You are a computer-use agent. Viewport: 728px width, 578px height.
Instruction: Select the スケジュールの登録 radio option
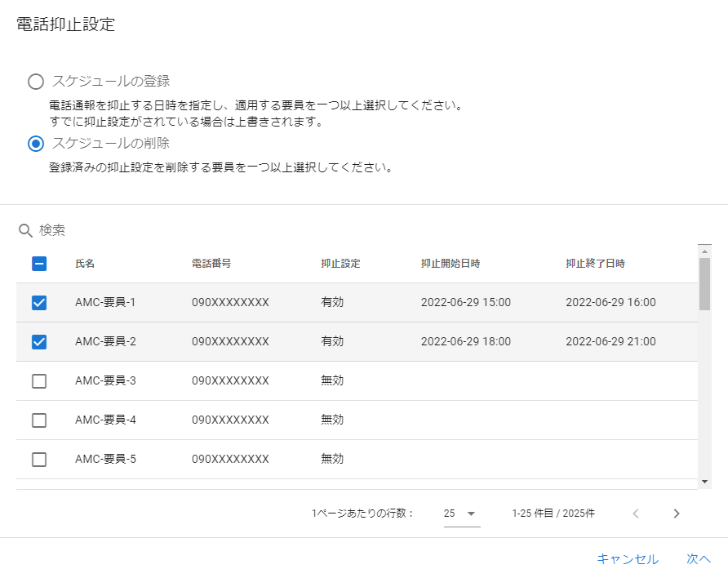tap(35, 82)
